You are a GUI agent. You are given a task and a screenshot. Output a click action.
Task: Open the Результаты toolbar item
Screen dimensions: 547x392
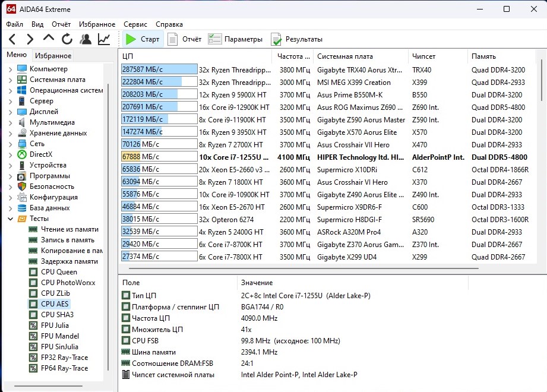[x=296, y=40]
